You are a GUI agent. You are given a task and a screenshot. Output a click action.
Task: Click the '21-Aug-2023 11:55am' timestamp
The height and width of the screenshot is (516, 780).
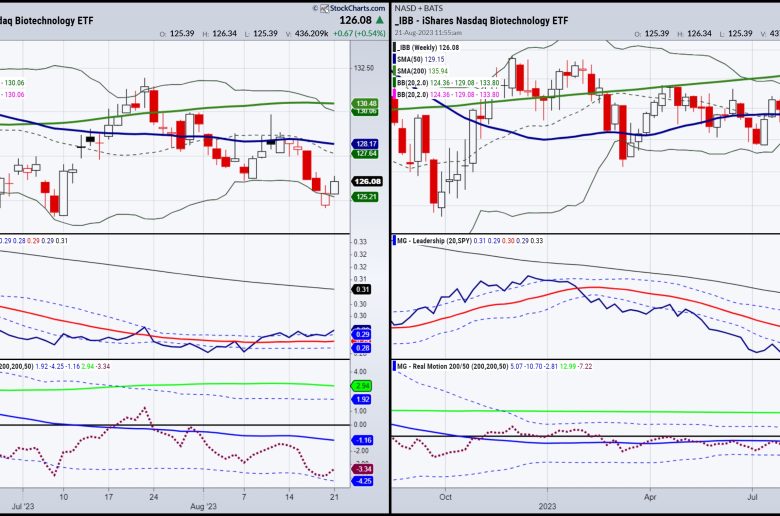(x=428, y=32)
